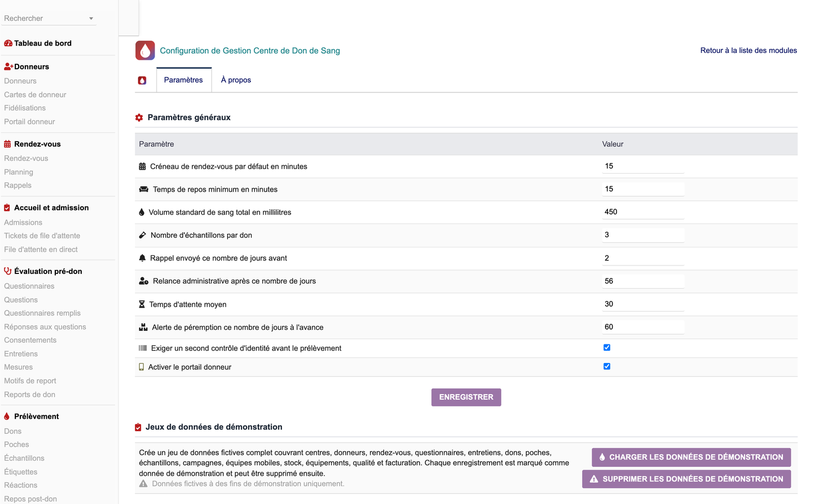Open Planning sidebar link
The image size is (815, 504).
(x=19, y=172)
